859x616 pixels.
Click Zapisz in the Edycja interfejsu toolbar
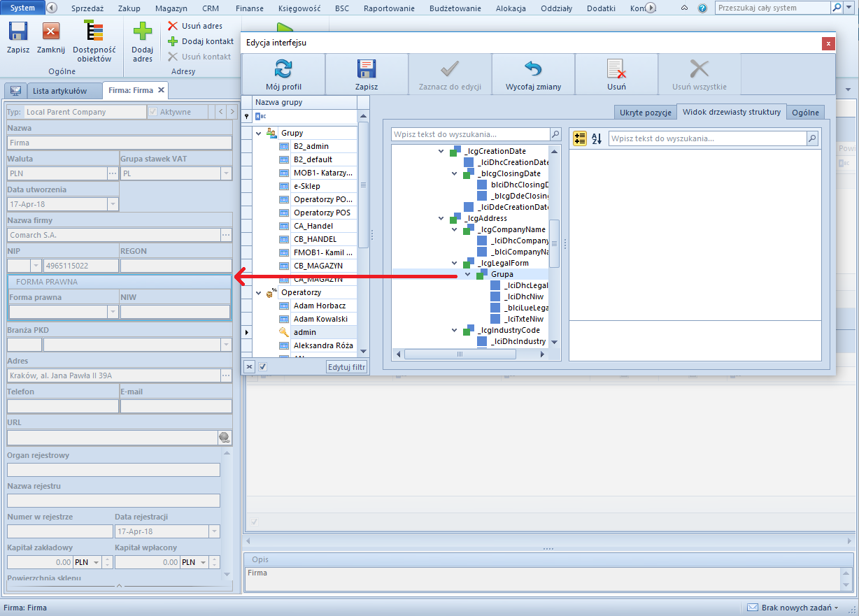[x=367, y=74]
